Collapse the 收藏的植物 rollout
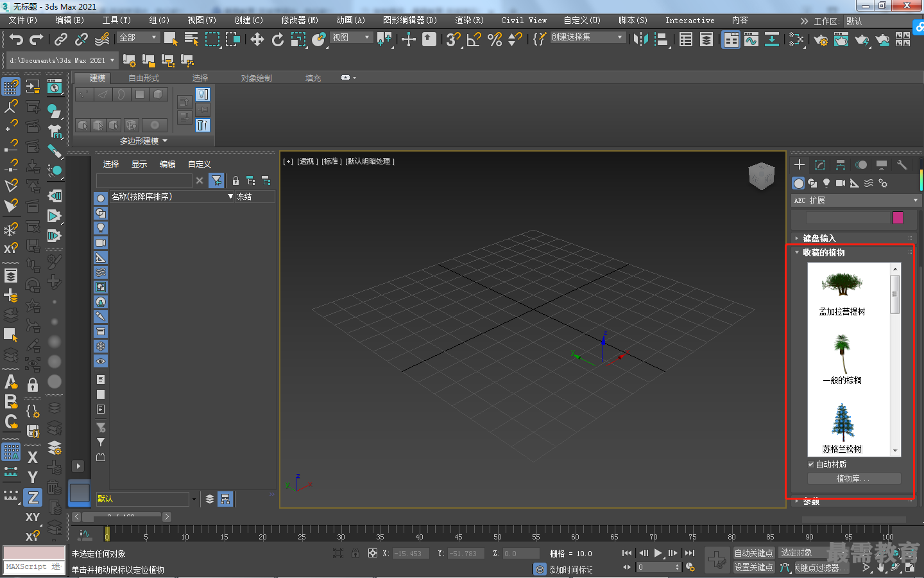Viewport: 924px width, 578px height. [x=823, y=252]
